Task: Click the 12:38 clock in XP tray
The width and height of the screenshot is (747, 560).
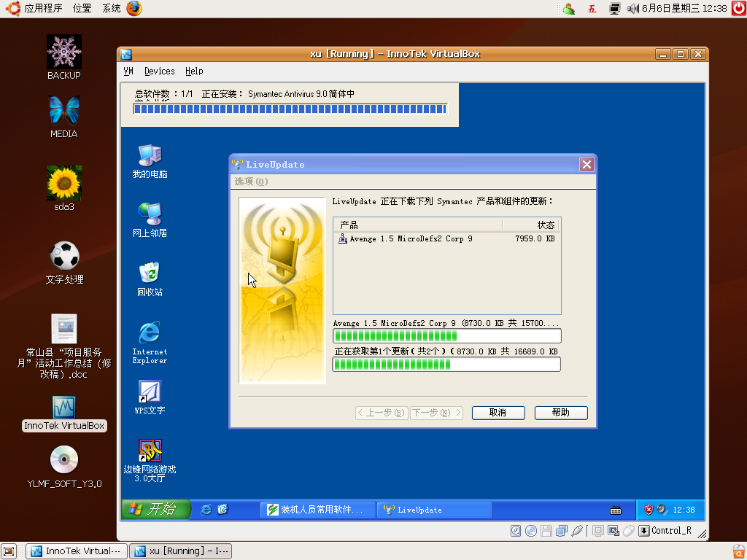Action: [684, 510]
